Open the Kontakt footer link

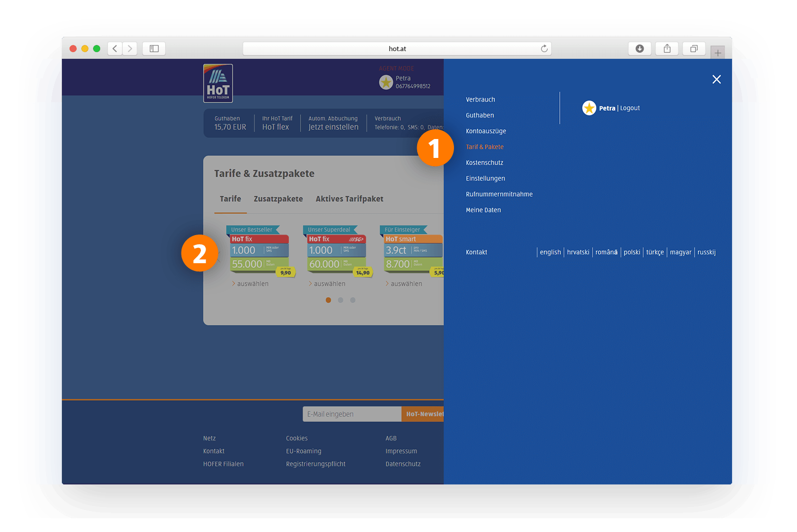click(214, 451)
